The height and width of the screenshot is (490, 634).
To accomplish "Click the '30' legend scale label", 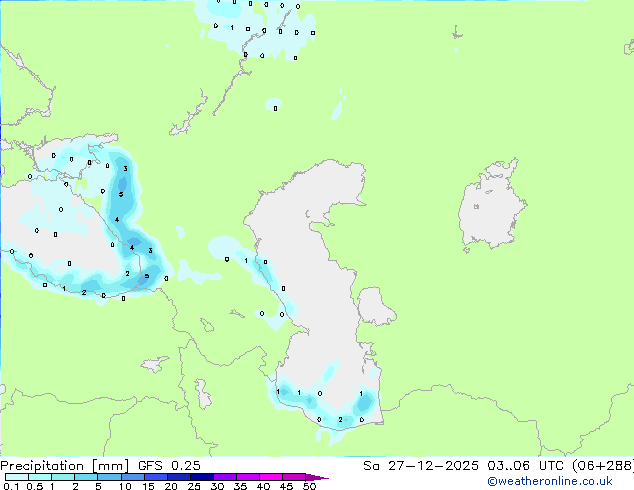I will tap(217, 486).
